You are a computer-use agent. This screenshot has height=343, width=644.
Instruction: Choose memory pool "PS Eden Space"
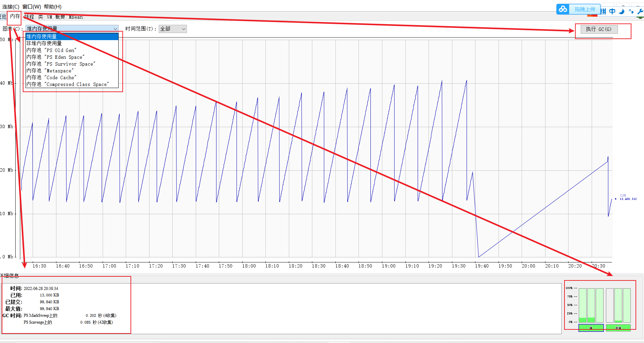pyautogui.click(x=72, y=57)
